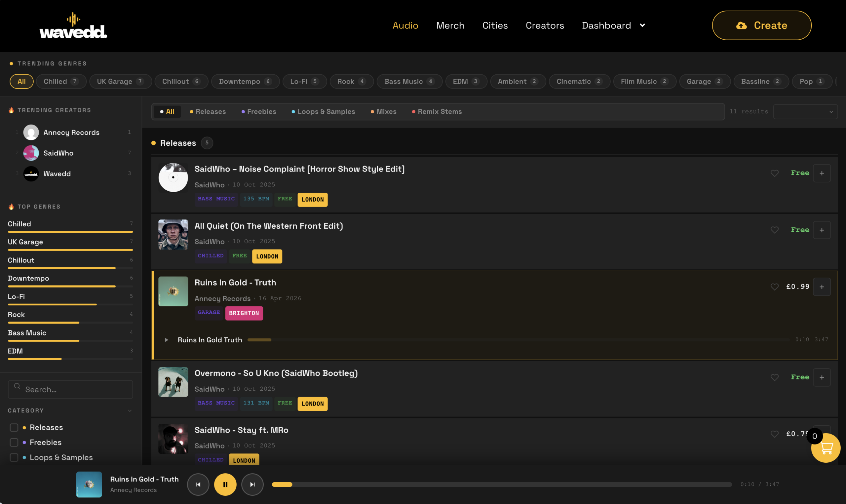
Task: Add Noise Complaint to cart
Action: coord(822,173)
